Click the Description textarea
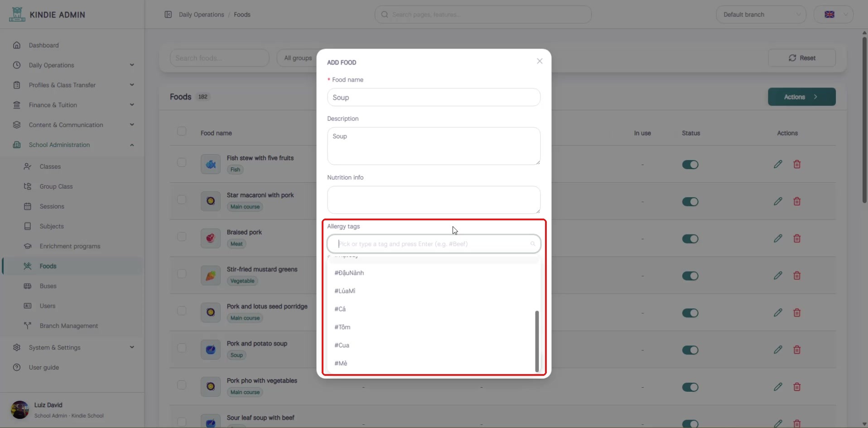Viewport: 868px width, 428px height. click(434, 146)
